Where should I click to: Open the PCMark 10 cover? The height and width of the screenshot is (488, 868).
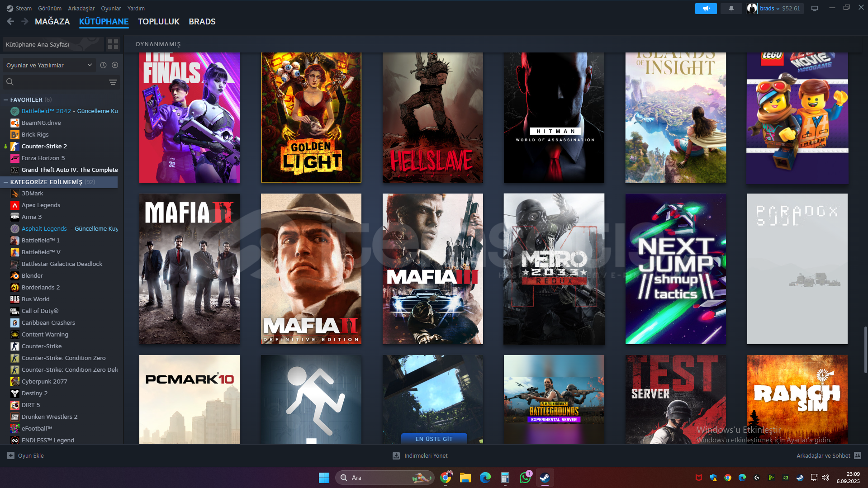click(x=190, y=399)
